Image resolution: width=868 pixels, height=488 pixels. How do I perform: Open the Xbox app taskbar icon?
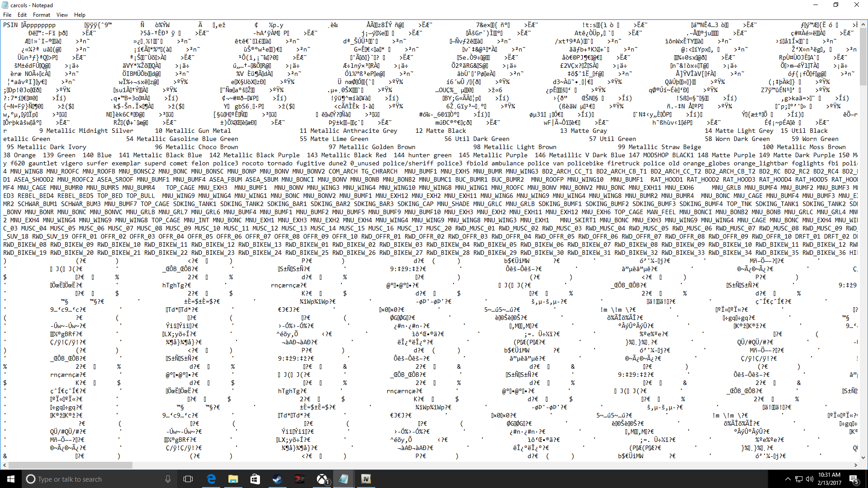321,479
